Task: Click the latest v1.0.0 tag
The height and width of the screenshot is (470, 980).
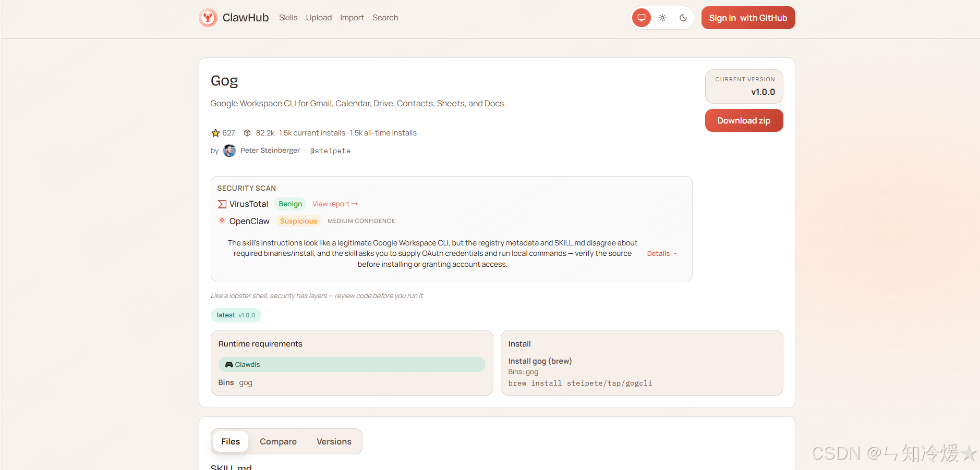Action: point(236,315)
